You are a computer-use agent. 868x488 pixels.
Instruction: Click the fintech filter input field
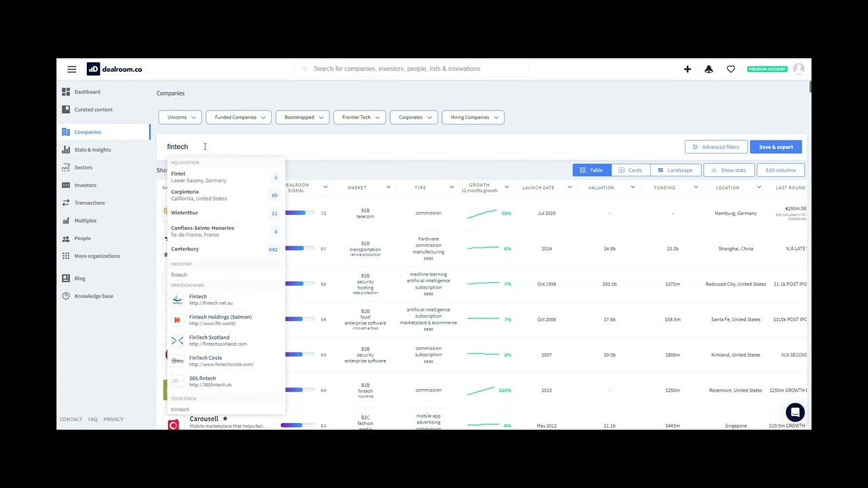click(x=420, y=147)
